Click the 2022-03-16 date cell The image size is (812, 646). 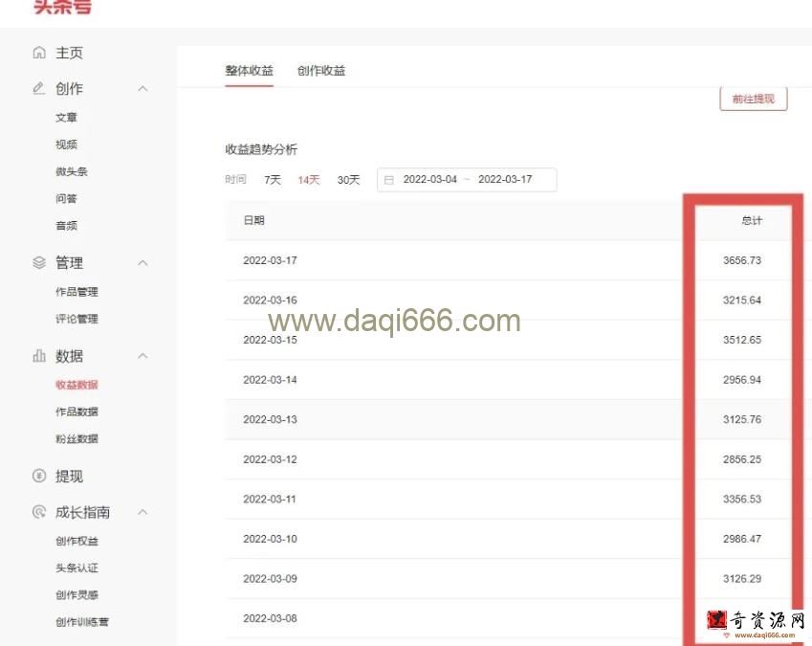(x=270, y=300)
